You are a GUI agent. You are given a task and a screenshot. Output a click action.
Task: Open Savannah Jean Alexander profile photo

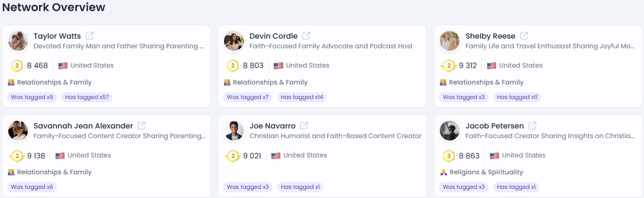click(18, 131)
